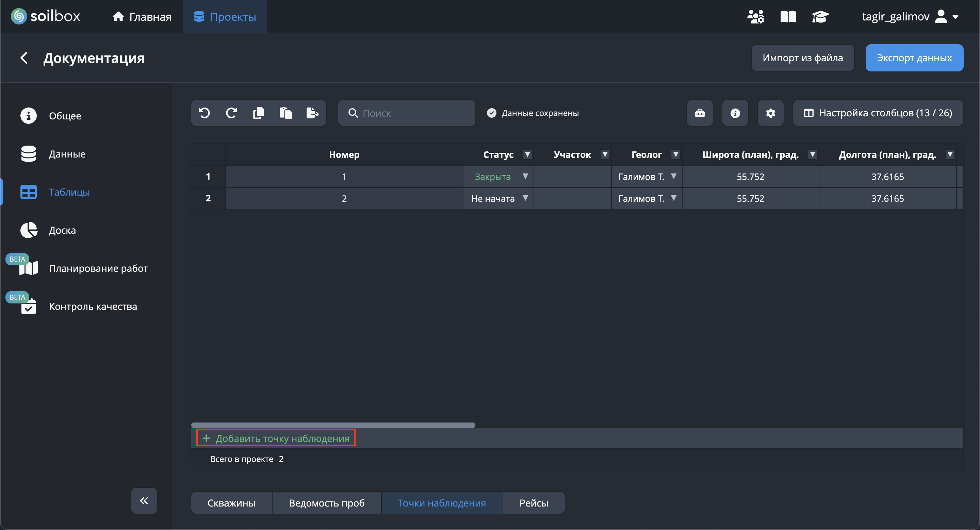
Task: Open tagir_galimov user account menu
Action: coord(910,17)
